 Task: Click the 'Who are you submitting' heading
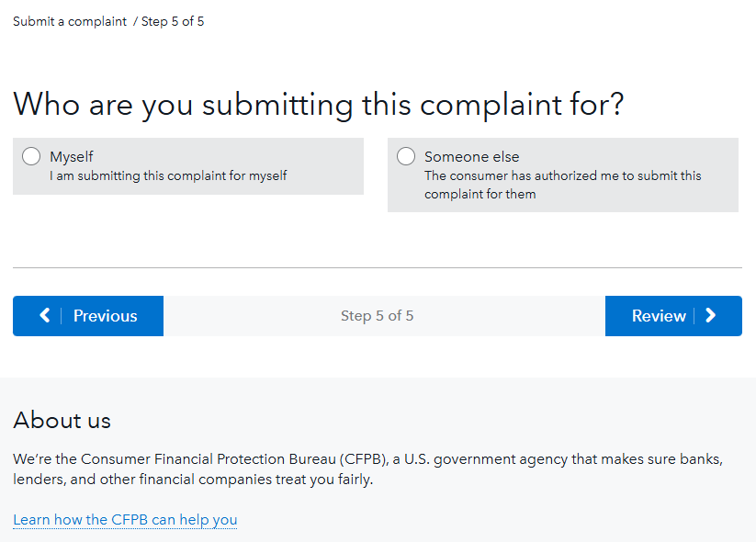[x=318, y=104]
